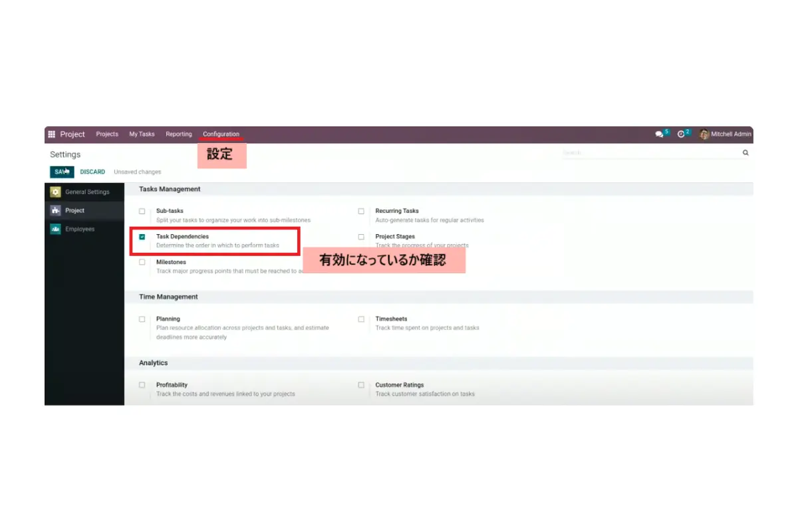The height and width of the screenshot is (532, 798).
Task: Click the Recurring Tasks label
Action: click(x=397, y=211)
